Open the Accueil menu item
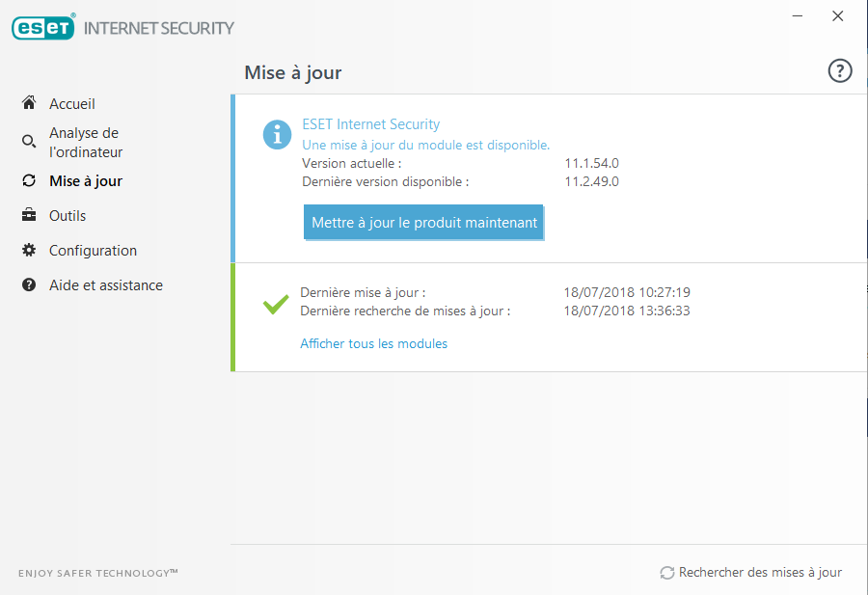 point(72,103)
